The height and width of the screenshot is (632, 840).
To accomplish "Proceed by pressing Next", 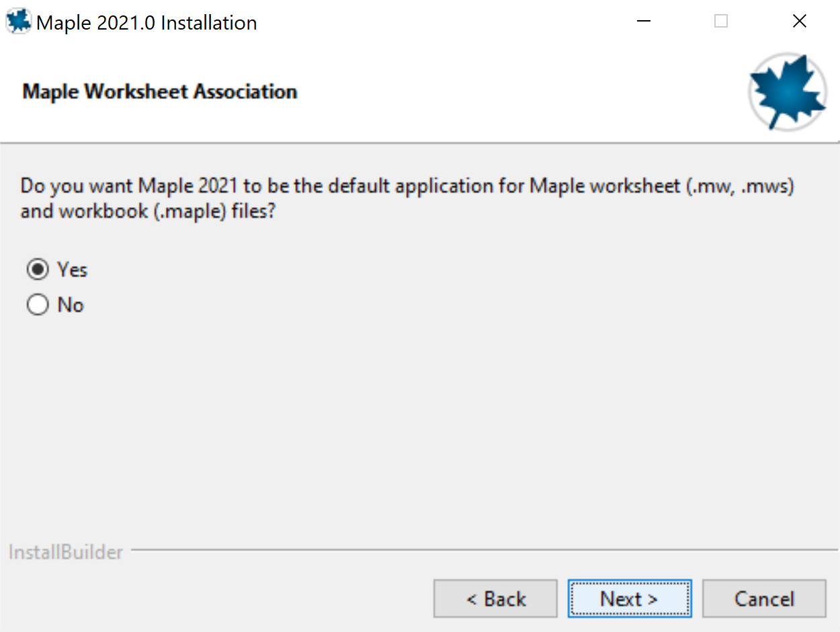I will pos(629,598).
